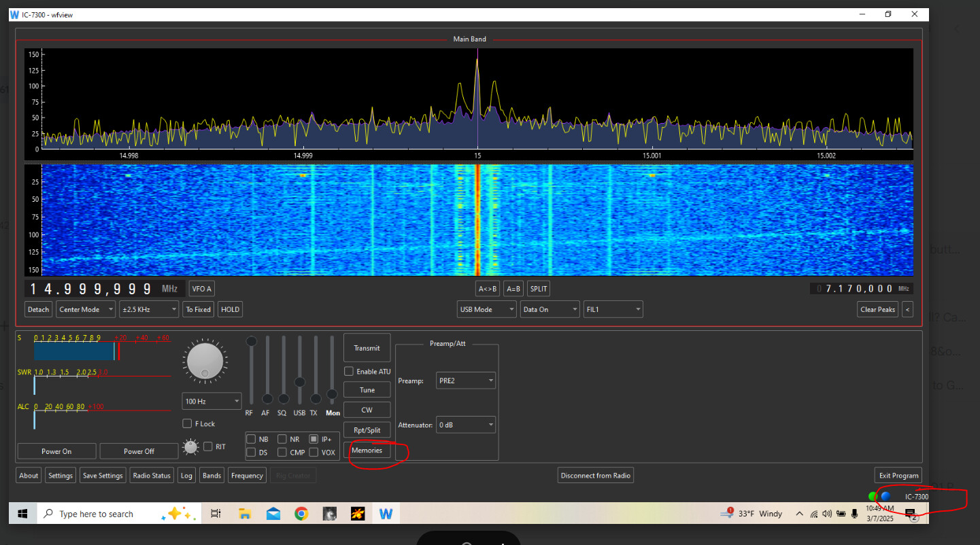The image size is (980, 545).
Task: Open the Frequency entry window
Action: 247,476
